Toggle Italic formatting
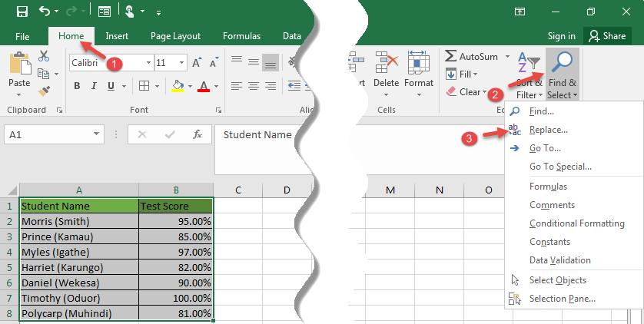This screenshot has height=324, width=644. (x=94, y=86)
